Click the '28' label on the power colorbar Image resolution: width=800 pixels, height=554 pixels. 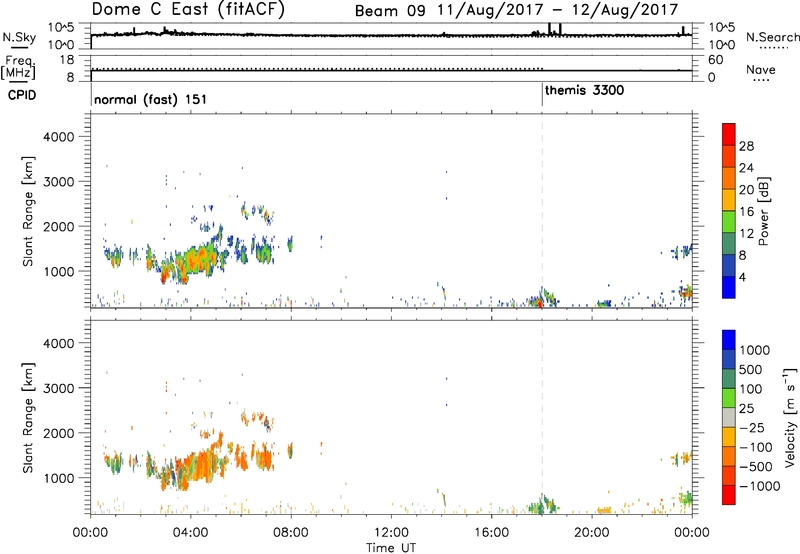pos(746,146)
